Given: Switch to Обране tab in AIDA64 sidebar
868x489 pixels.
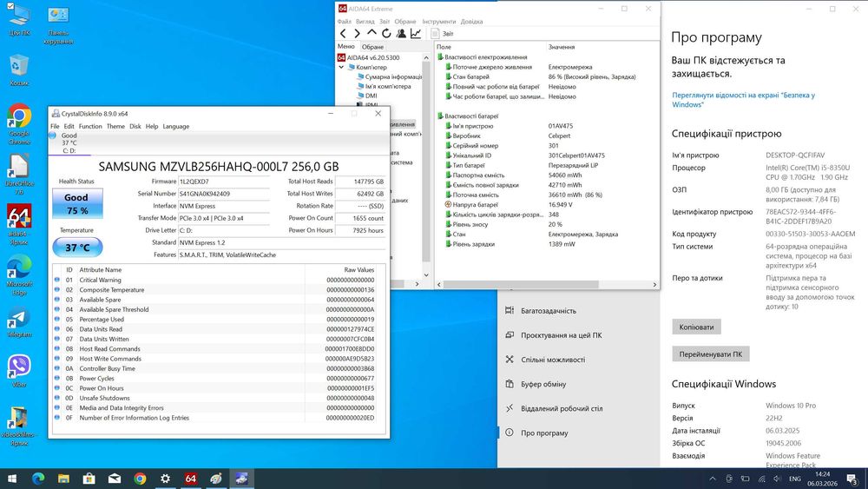Looking at the screenshot, I should (372, 47).
